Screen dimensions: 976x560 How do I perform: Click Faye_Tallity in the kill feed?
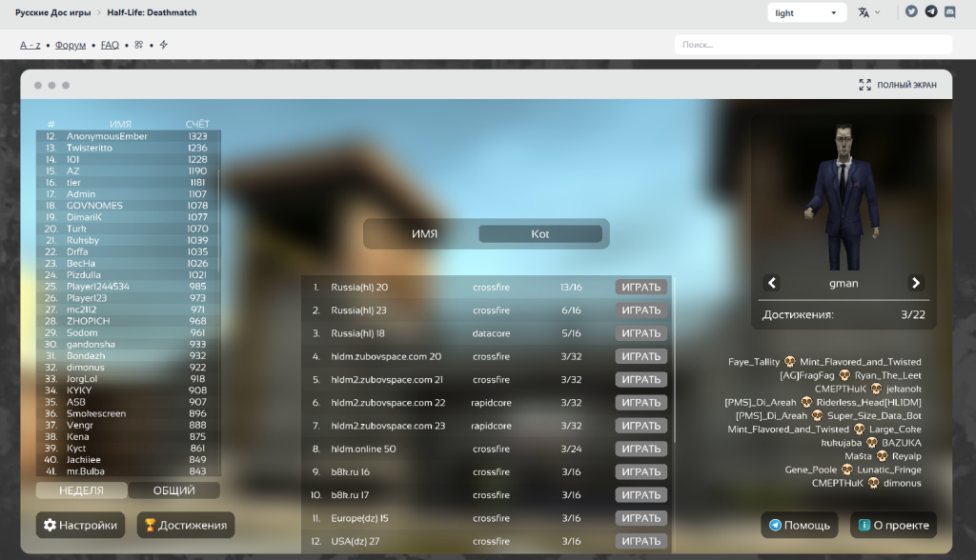[754, 362]
